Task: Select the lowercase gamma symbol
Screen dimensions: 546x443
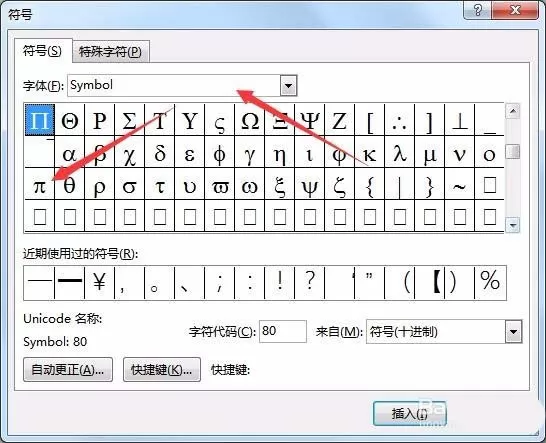Action: pos(250,152)
